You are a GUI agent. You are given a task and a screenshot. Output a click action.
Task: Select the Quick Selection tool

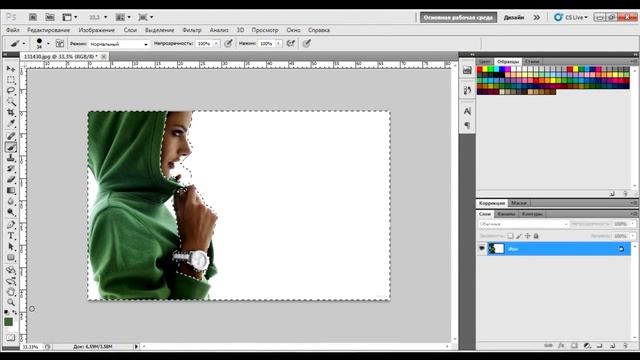[11, 101]
